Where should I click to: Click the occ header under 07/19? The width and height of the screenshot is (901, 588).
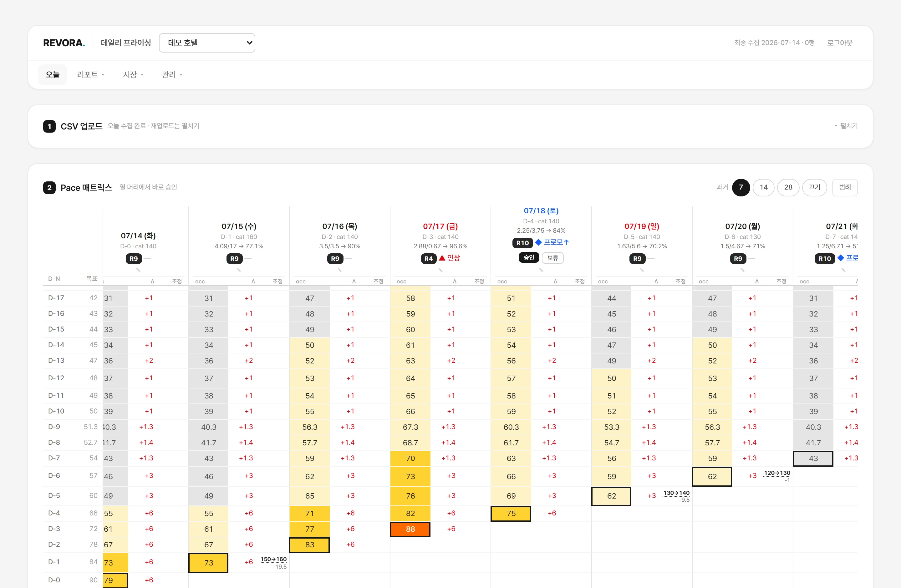tap(603, 281)
